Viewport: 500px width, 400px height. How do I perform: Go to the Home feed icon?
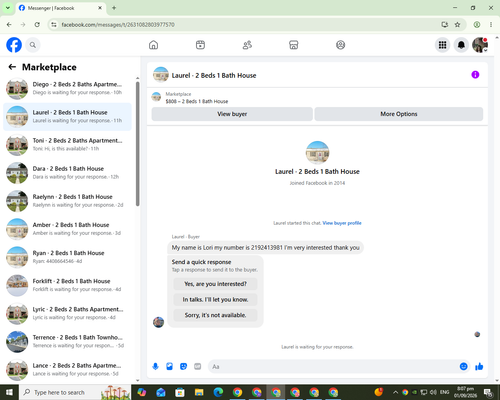(153, 45)
